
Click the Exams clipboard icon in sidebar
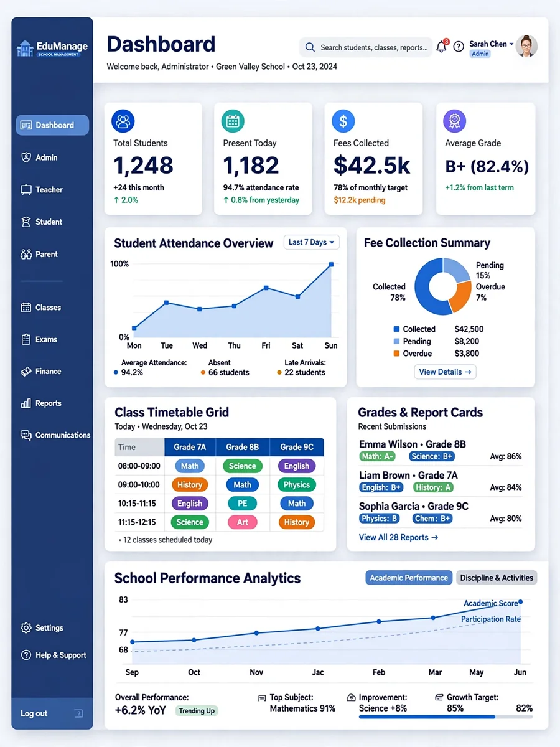pyautogui.click(x=26, y=339)
